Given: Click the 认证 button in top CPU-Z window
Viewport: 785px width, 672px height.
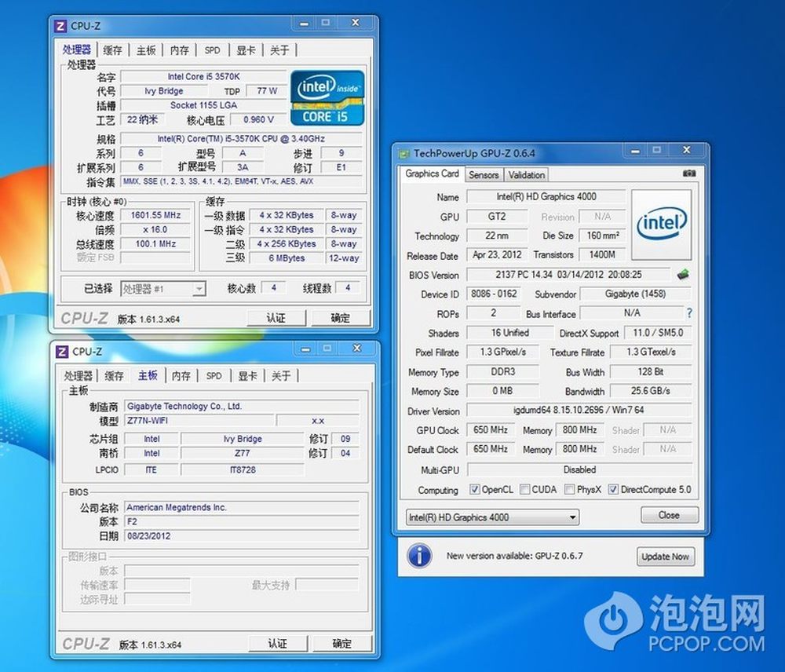Looking at the screenshot, I should tap(276, 318).
